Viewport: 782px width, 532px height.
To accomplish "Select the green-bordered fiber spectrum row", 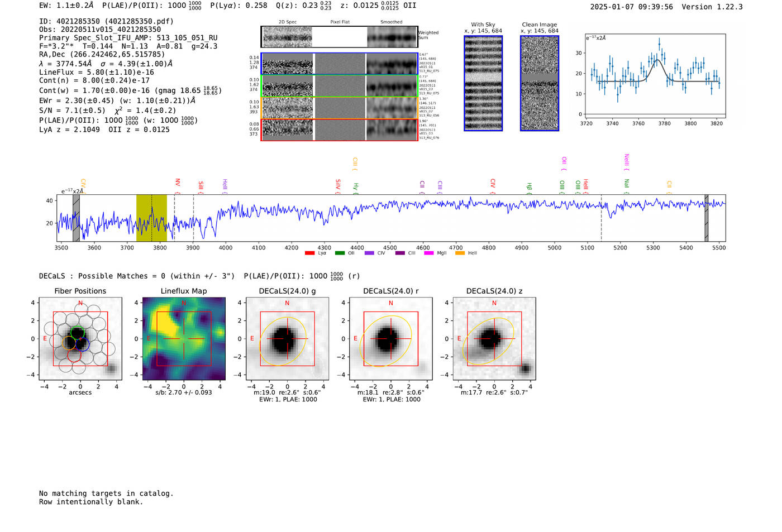I will [340, 86].
